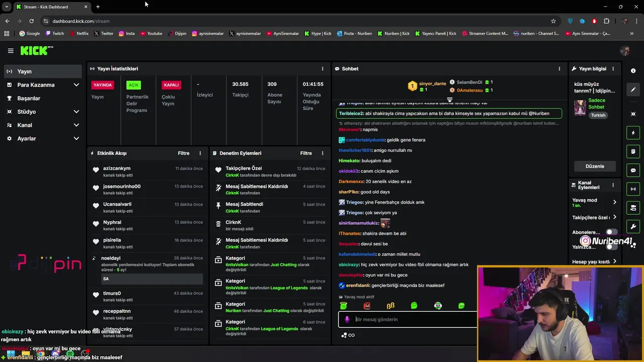Click the Sadece Sohbet category link

(597, 104)
